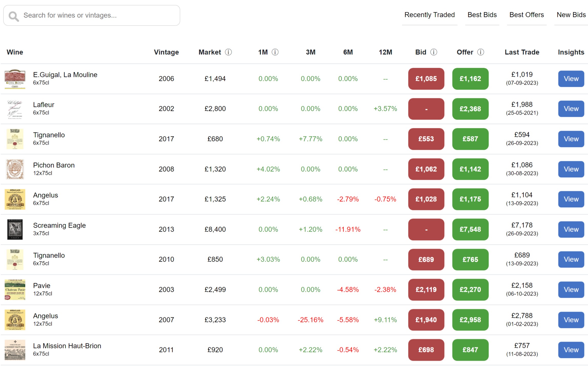Open Angelus 2007 label thumbnail

click(x=15, y=320)
